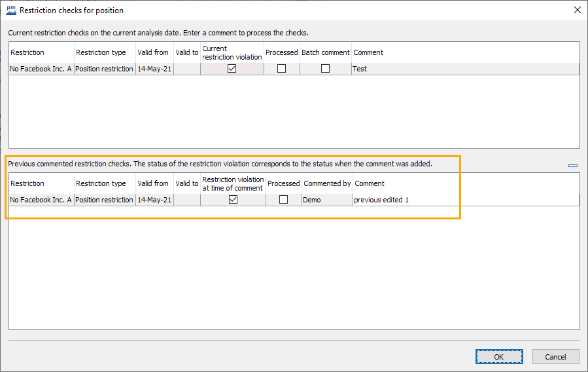Sort by Restriction type column in upper table
The image size is (588, 372).
pos(104,52)
